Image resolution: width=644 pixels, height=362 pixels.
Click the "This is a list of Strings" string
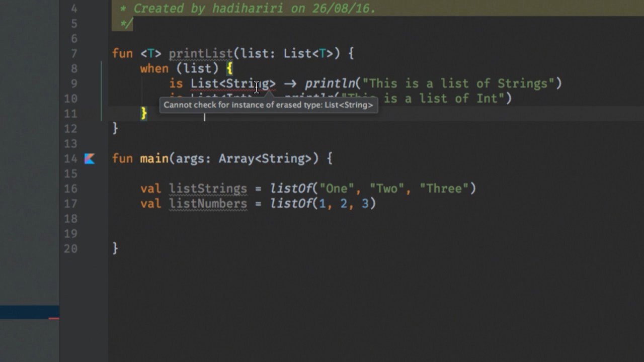[458, 83]
